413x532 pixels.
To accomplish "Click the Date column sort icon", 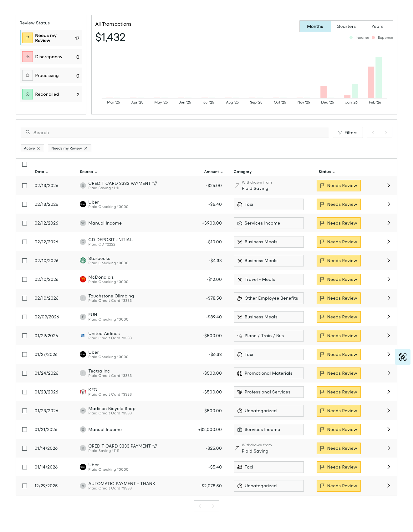I will (47, 172).
